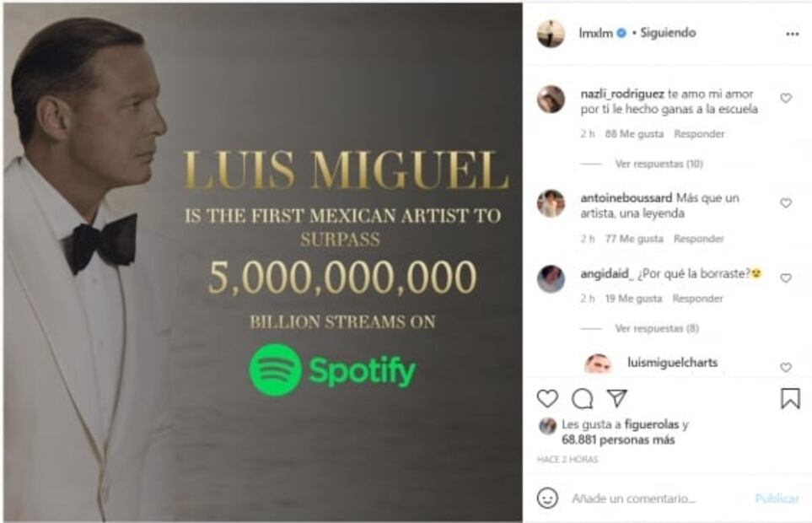Open nazli_rodriguez avatar
The height and width of the screenshot is (523, 812).
pos(551,99)
